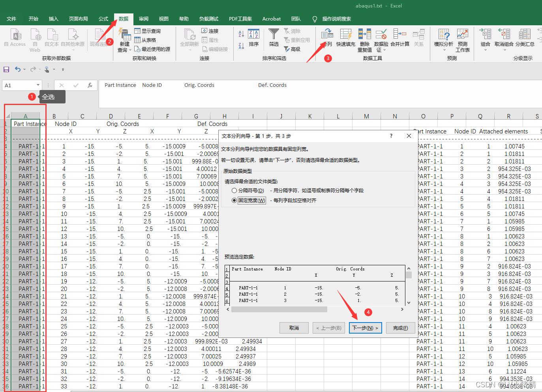Click the Undo icon

coord(18,69)
